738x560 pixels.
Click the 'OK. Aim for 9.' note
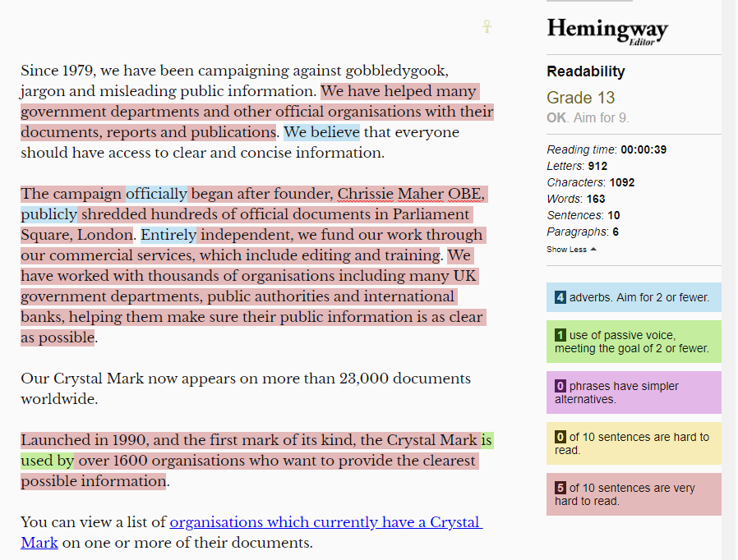click(x=588, y=117)
